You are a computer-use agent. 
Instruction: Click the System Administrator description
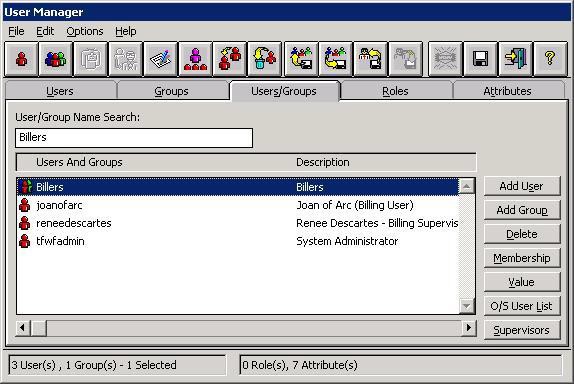coord(347,241)
